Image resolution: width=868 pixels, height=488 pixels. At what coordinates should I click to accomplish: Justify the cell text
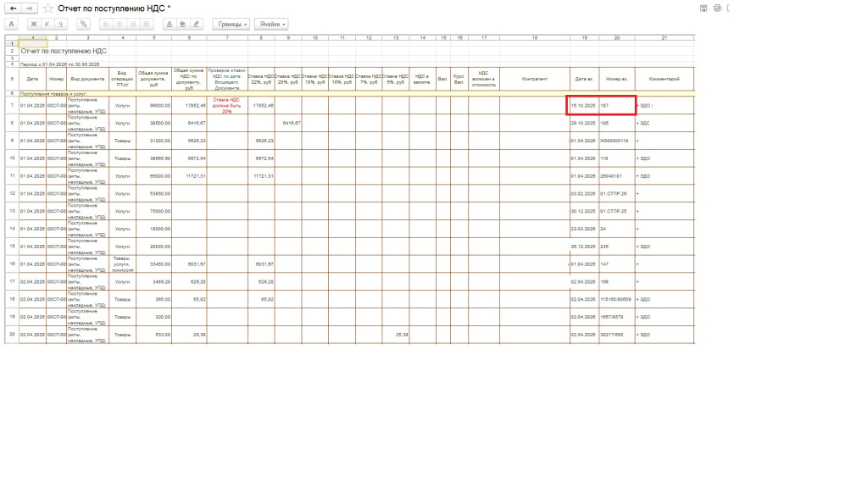click(x=146, y=24)
